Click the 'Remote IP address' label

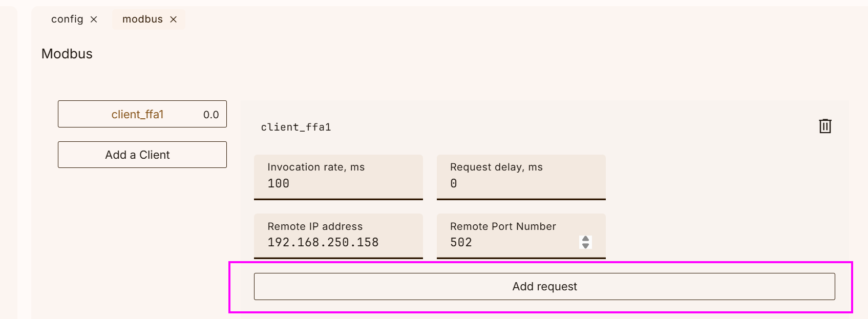pyautogui.click(x=315, y=226)
